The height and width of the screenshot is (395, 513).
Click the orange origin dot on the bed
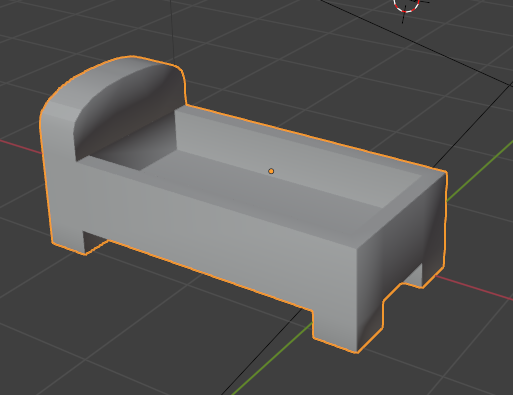click(x=271, y=171)
